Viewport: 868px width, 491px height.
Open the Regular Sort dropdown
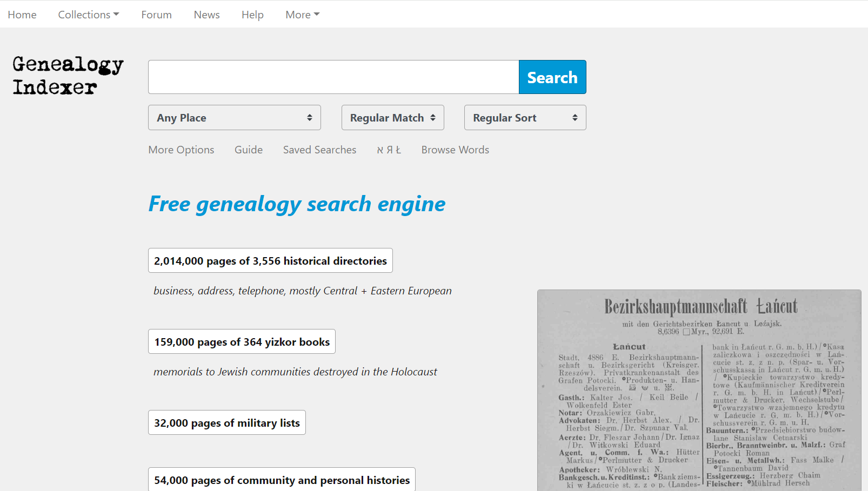524,118
